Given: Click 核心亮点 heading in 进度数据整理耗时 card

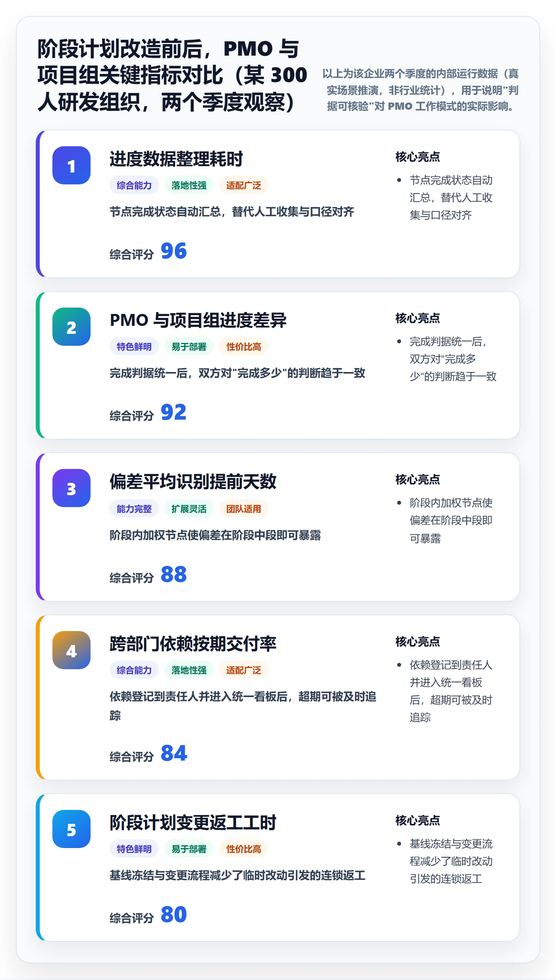Looking at the screenshot, I should [418, 157].
